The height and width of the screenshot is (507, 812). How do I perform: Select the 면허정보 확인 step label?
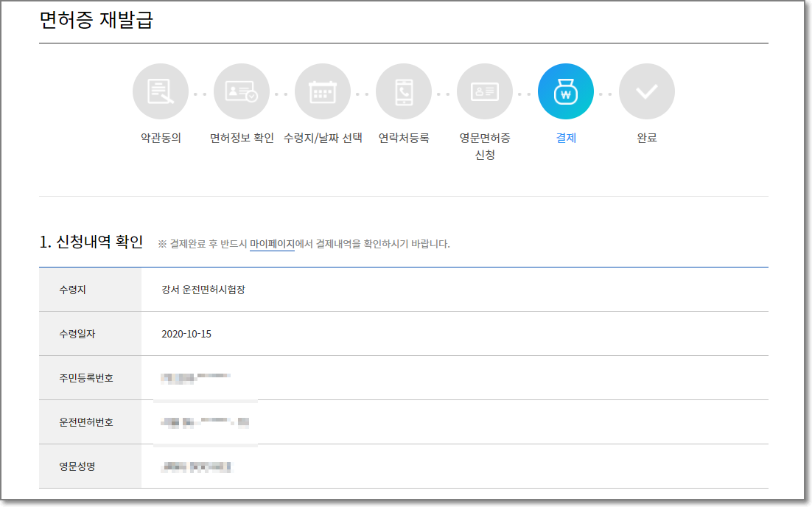coord(242,138)
